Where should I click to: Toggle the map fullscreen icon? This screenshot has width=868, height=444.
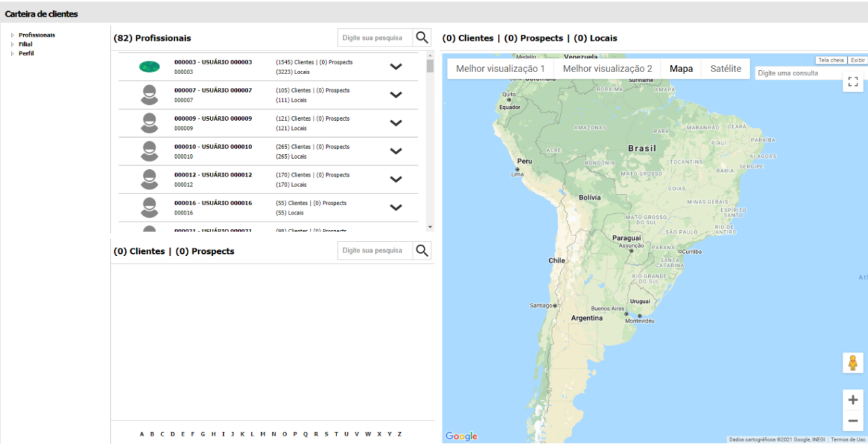(853, 81)
